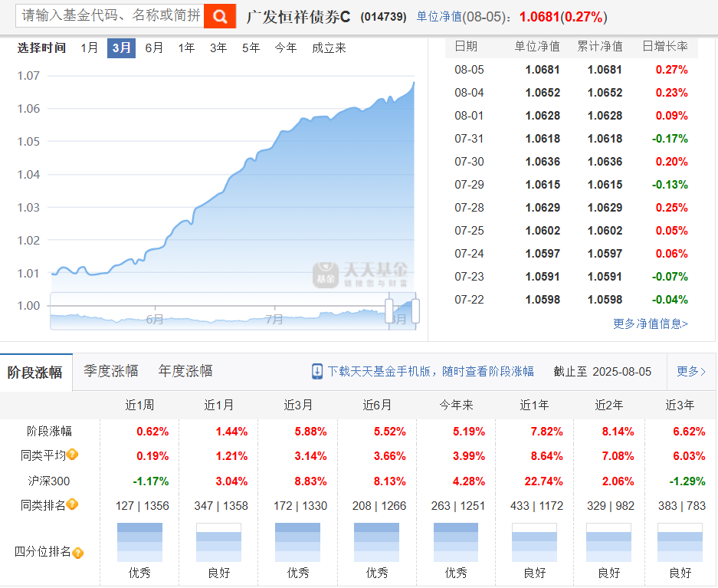Image resolution: width=718 pixels, height=588 pixels.
Task: Click the 截止至 2025-08-05 date text
Action: [x=602, y=371]
